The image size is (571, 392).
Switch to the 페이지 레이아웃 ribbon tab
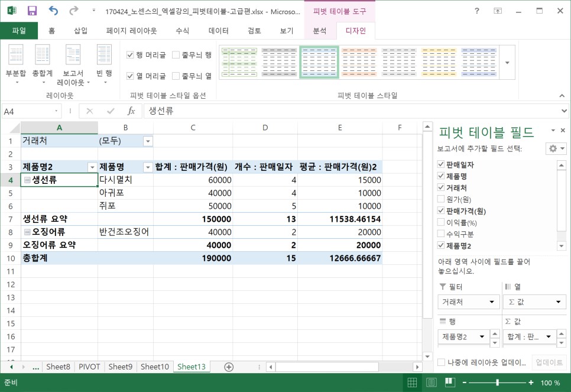tap(131, 31)
